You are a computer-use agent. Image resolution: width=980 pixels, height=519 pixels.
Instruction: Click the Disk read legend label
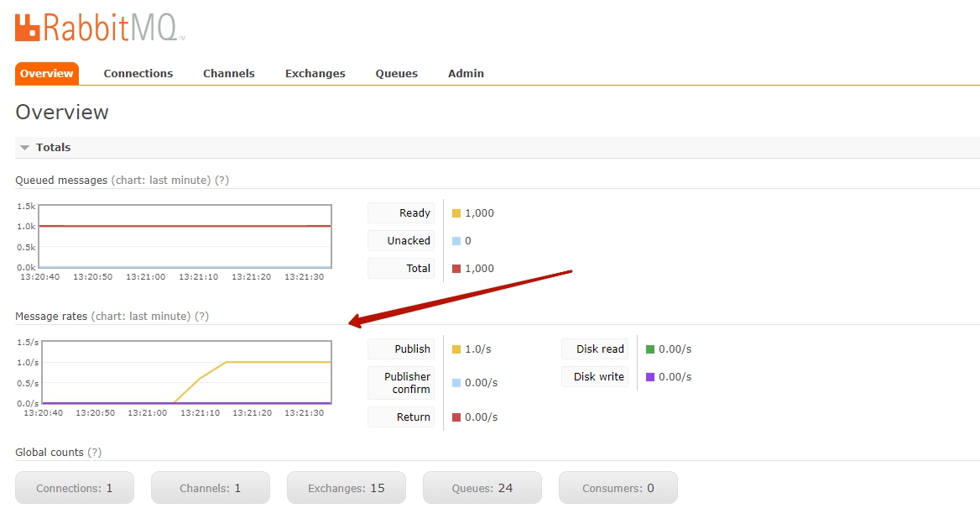tap(595, 349)
